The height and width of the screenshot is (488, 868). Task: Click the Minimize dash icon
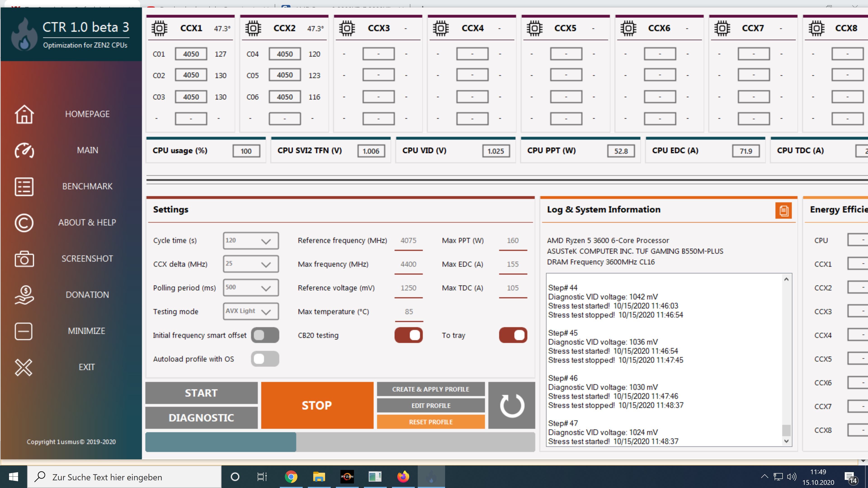click(x=24, y=331)
